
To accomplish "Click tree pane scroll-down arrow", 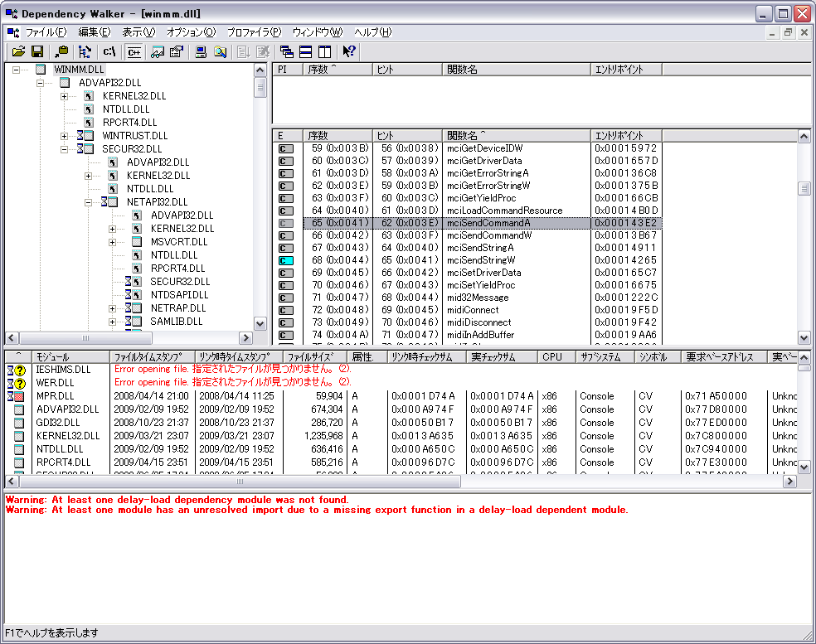I will [260, 323].
